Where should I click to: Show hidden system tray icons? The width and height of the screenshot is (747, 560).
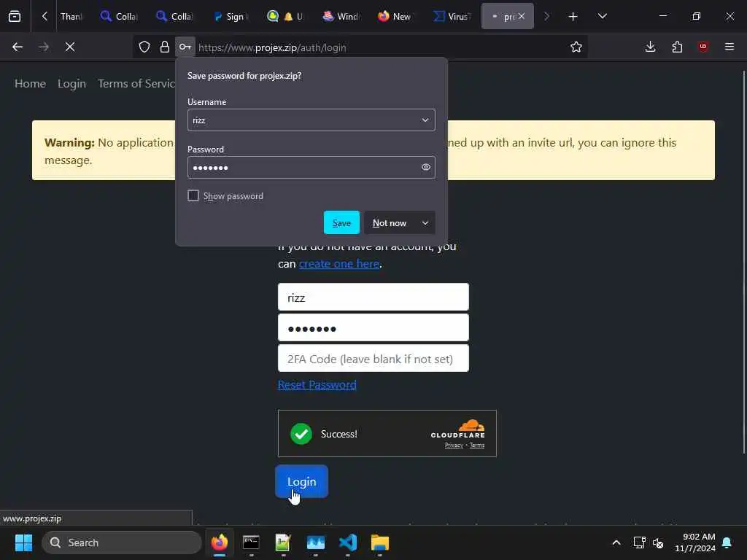[x=616, y=542]
